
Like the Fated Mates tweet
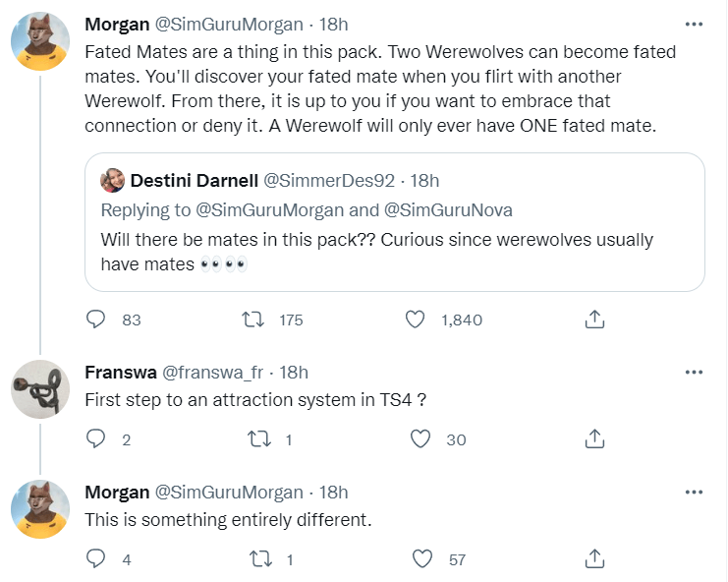point(416,320)
